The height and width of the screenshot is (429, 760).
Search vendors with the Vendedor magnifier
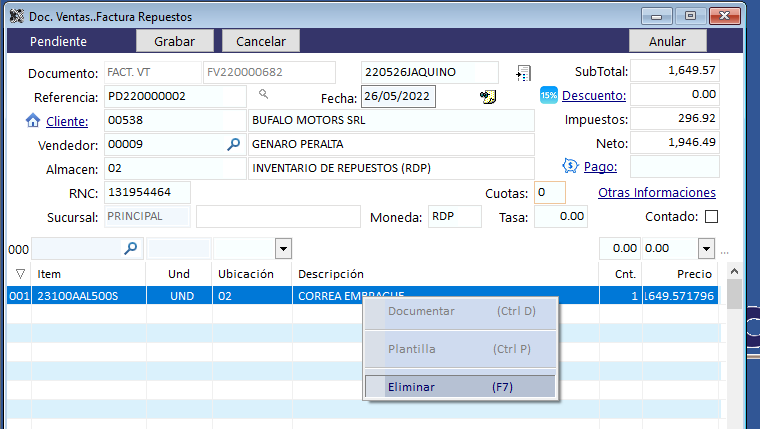click(x=234, y=144)
